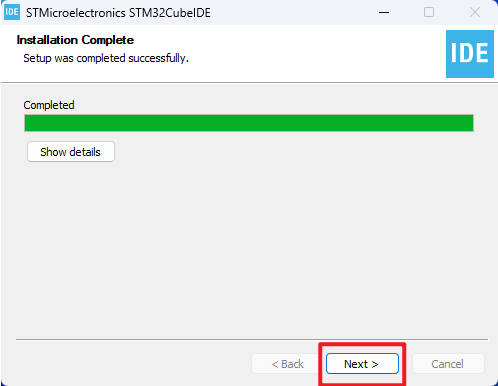Click the green installation progress bar
Image resolution: width=498 pixels, height=386 pixels.
click(249, 123)
